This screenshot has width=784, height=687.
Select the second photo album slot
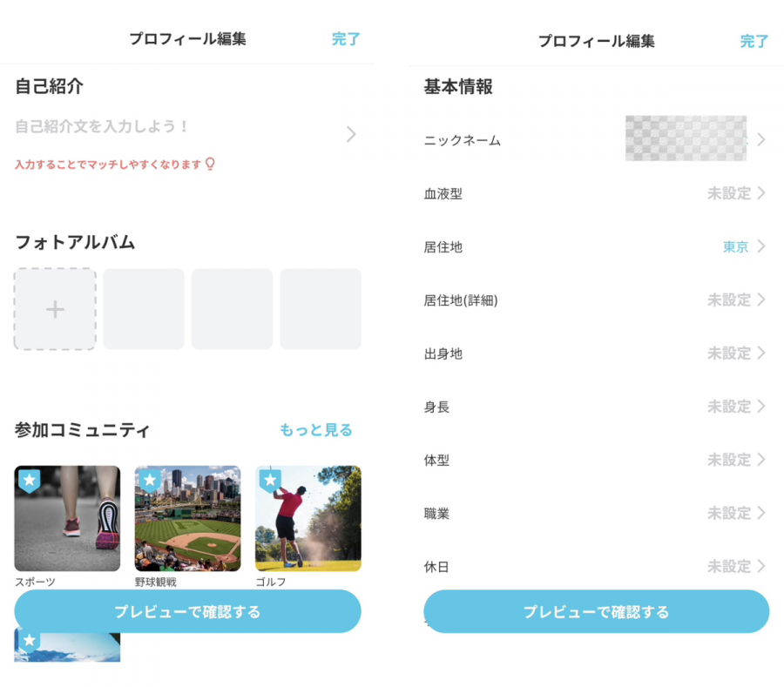(x=144, y=309)
